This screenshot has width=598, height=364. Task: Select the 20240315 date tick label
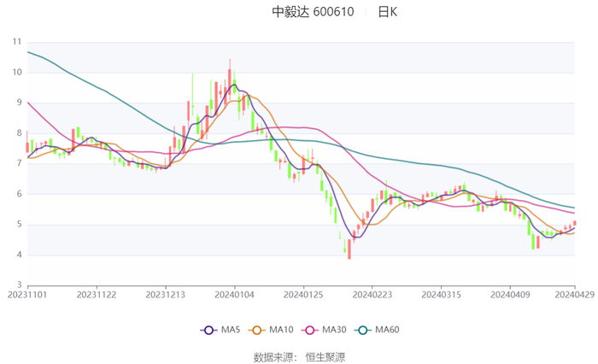click(x=441, y=295)
